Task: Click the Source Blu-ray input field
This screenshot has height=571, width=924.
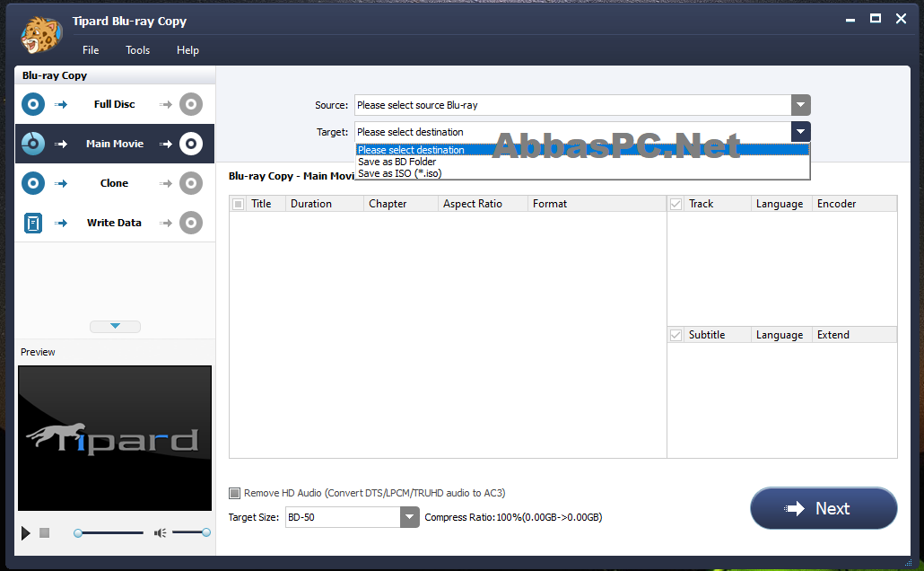Action: 572,105
